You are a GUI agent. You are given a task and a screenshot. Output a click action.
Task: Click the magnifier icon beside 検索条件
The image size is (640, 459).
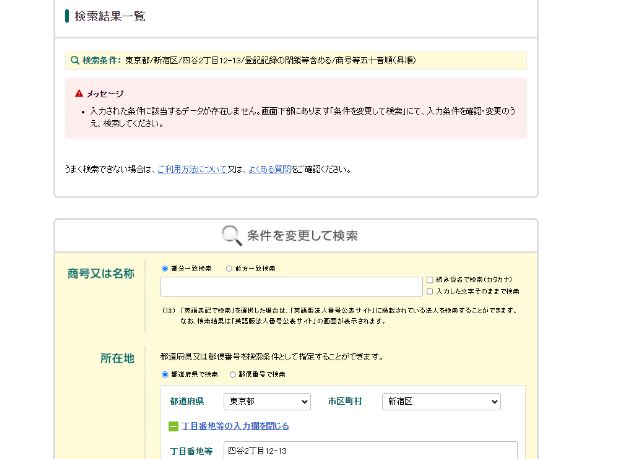(75, 61)
